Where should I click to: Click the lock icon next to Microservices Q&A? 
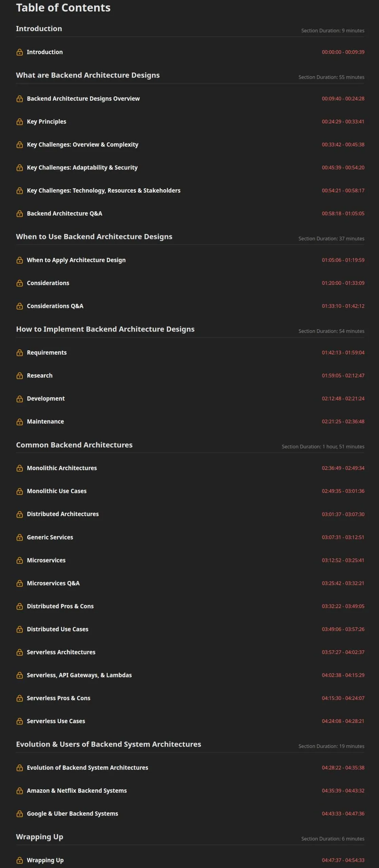[x=20, y=583]
